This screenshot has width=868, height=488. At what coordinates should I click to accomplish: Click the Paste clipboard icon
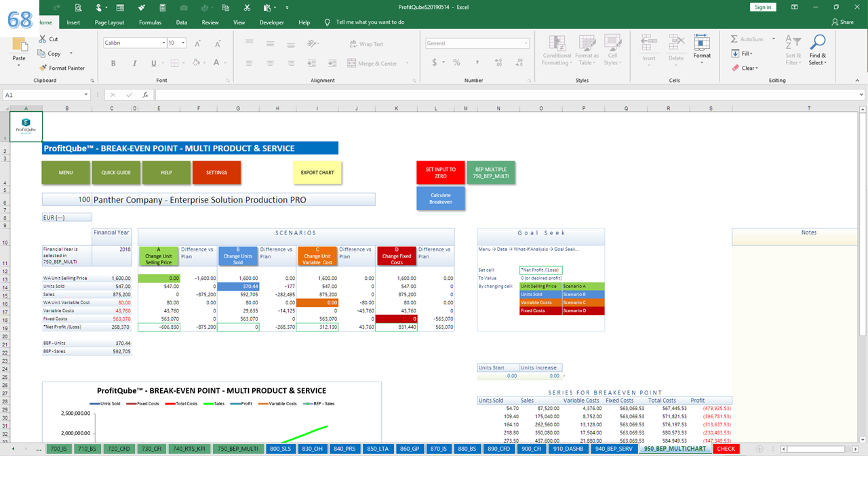coord(19,45)
